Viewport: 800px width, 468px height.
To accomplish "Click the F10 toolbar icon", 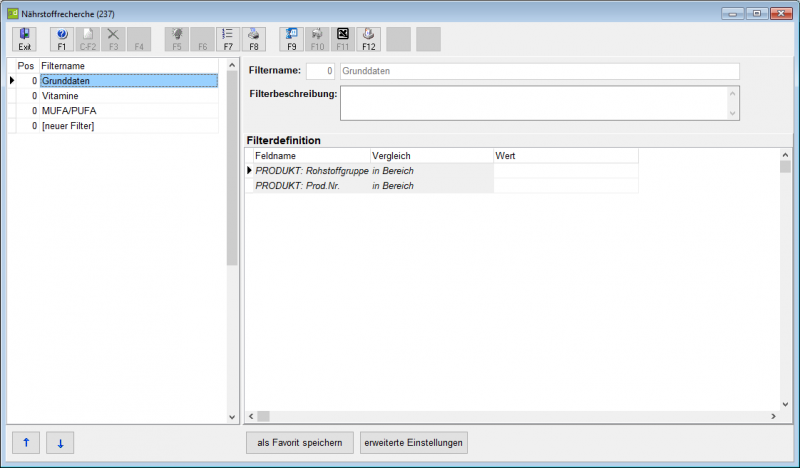I will click(317, 39).
